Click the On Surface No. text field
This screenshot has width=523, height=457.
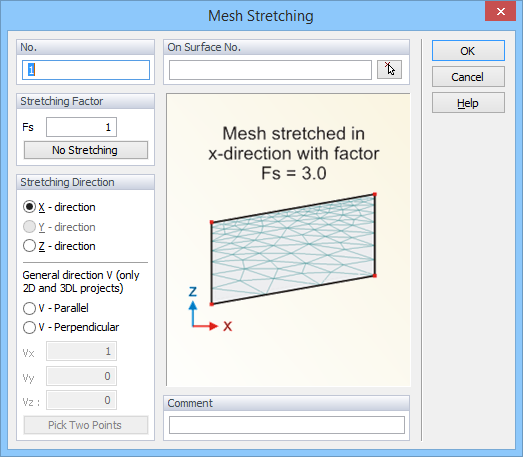(x=270, y=70)
